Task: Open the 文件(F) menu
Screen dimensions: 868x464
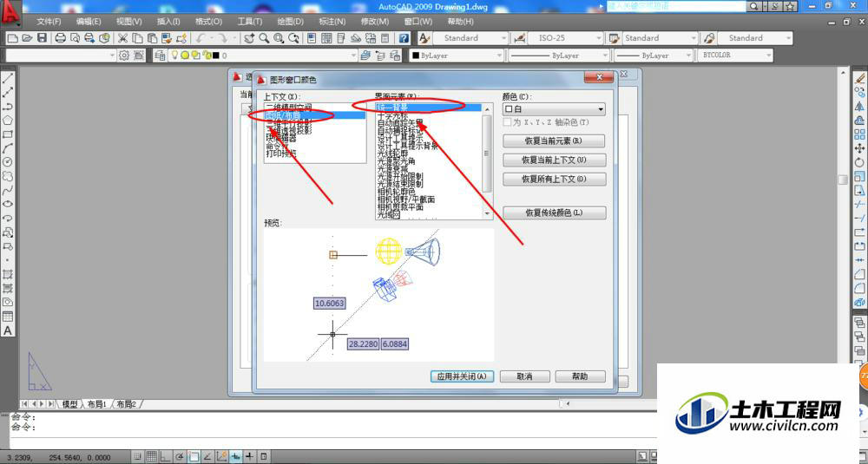Action: tap(49, 22)
